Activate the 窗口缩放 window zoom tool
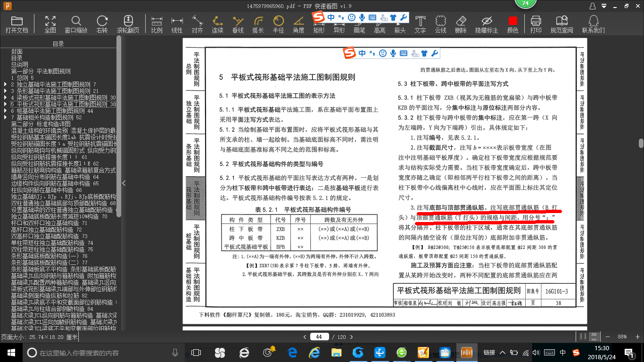644x362 pixels. coord(76,24)
